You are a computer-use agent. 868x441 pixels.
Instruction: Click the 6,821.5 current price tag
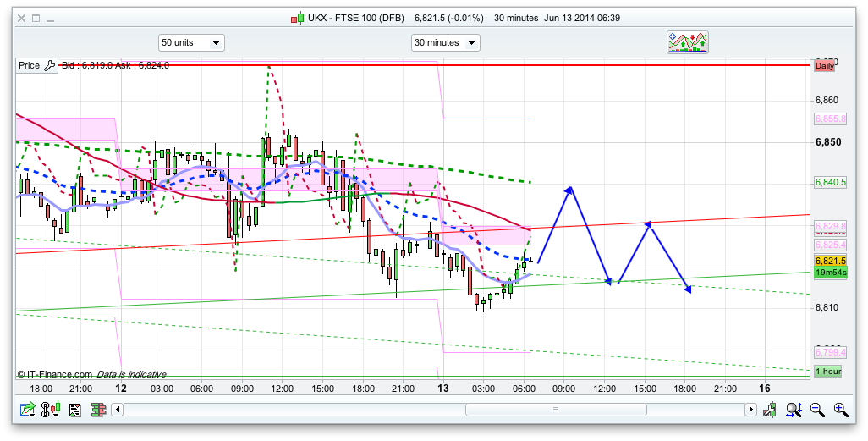[x=831, y=261]
